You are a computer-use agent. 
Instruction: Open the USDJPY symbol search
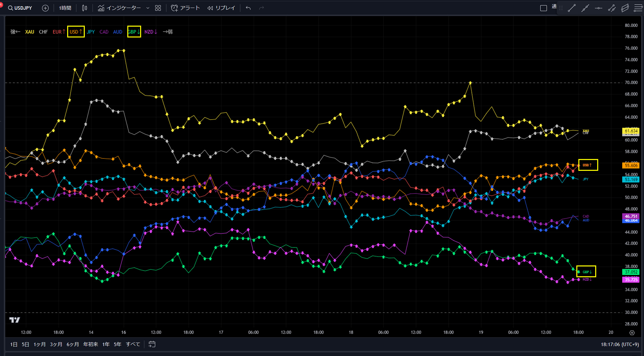[x=20, y=8]
